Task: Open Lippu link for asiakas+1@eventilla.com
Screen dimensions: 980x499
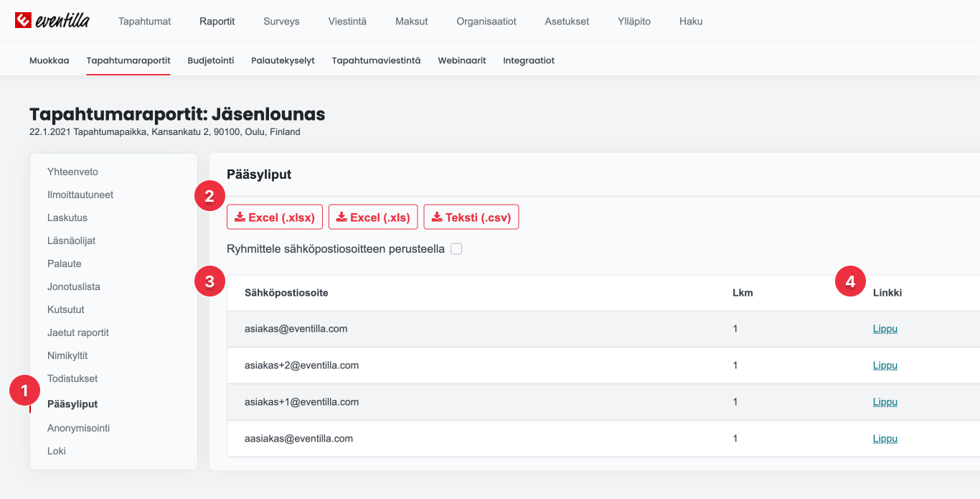Action: [x=885, y=402]
